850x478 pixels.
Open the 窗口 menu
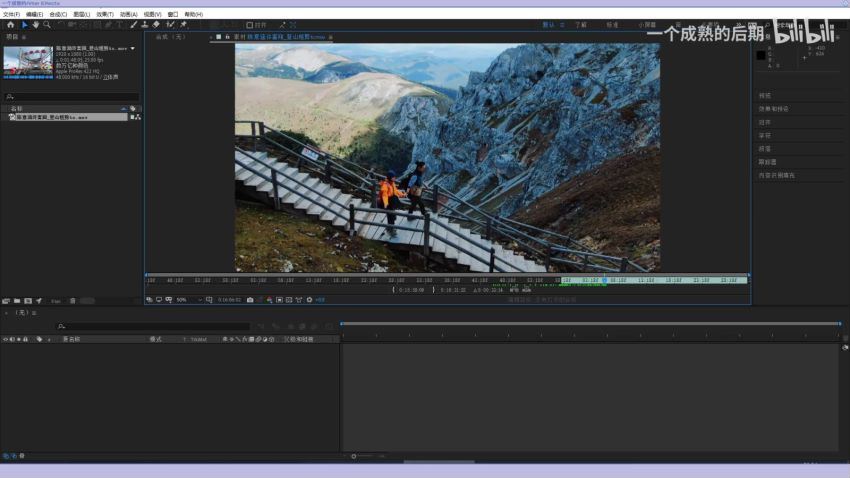pyautogui.click(x=173, y=15)
